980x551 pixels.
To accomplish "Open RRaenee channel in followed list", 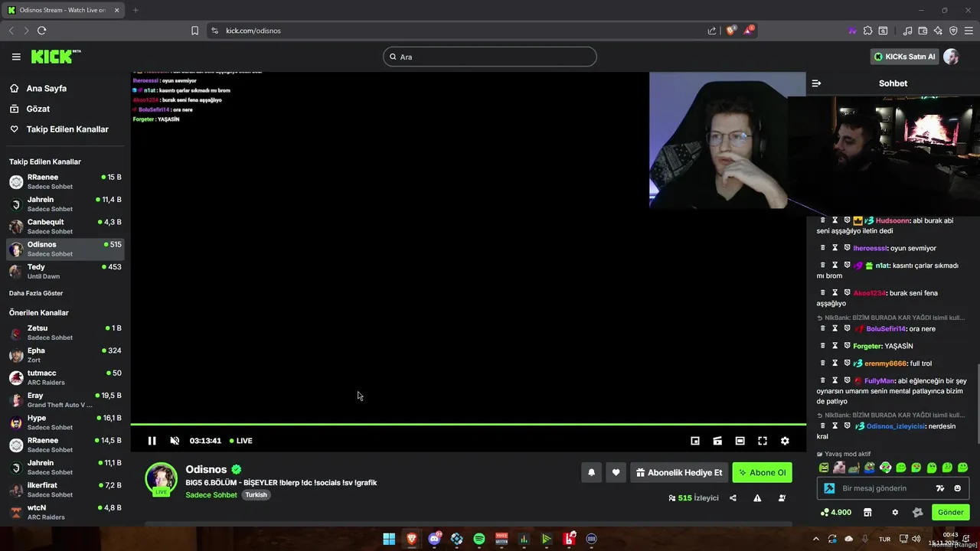I will click(65, 181).
